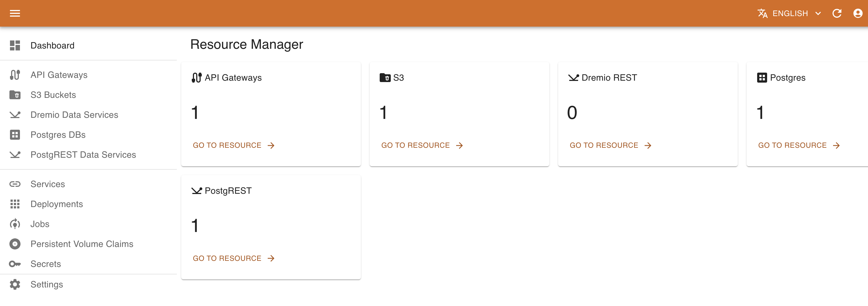Viewport: 868px width, 306px height.
Task: Click the Services link icon
Action: (15, 184)
